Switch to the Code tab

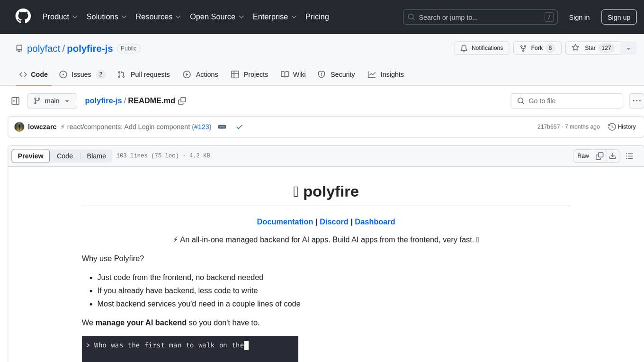(x=34, y=74)
